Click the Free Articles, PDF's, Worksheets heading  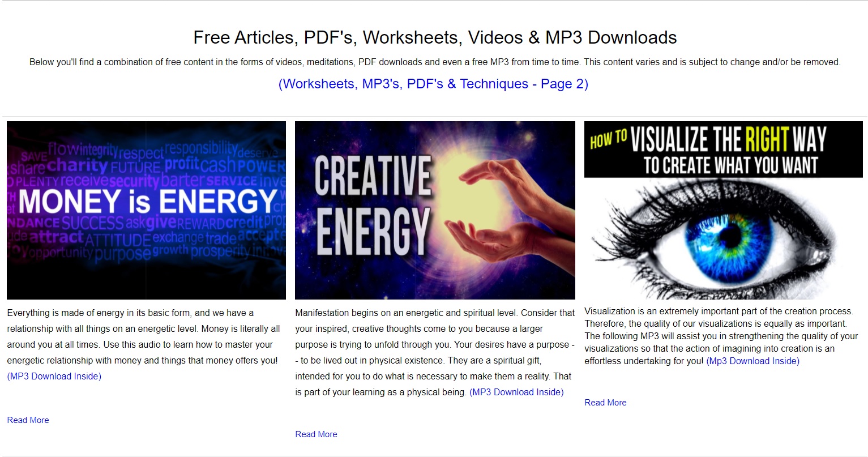click(435, 37)
